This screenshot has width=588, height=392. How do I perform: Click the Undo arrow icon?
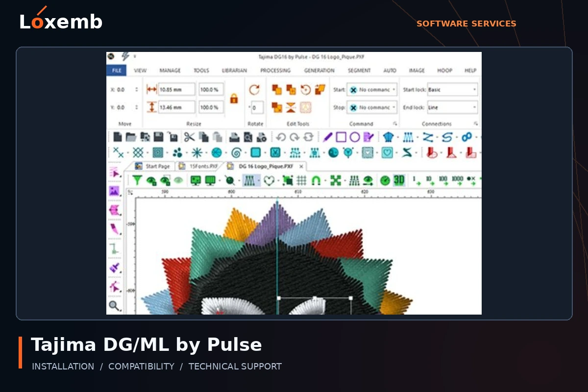(281, 137)
